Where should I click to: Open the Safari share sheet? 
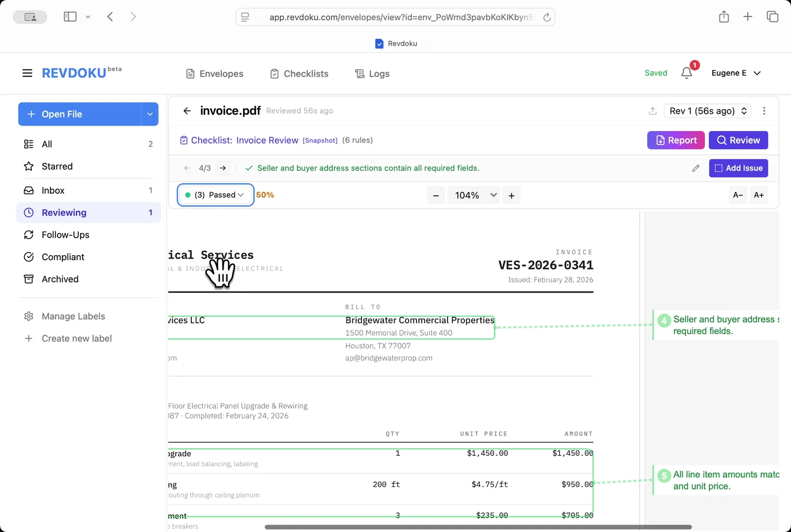[x=724, y=16]
